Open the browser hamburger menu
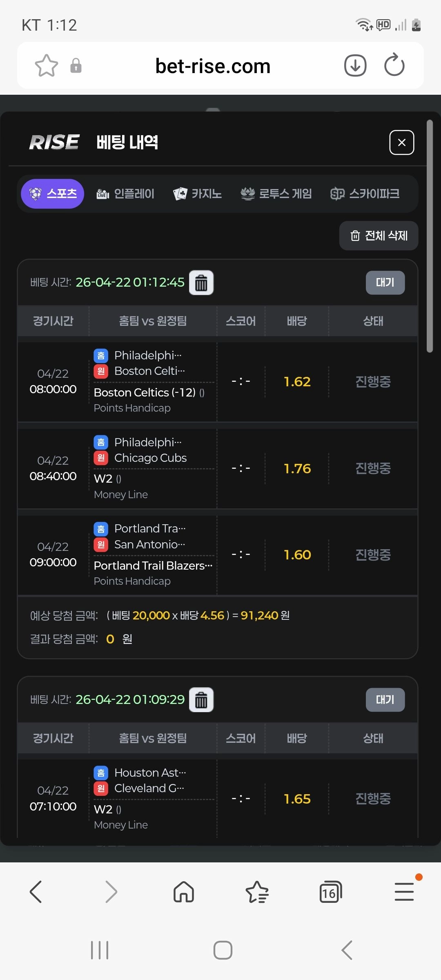The width and height of the screenshot is (441, 980). click(x=404, y=892)
